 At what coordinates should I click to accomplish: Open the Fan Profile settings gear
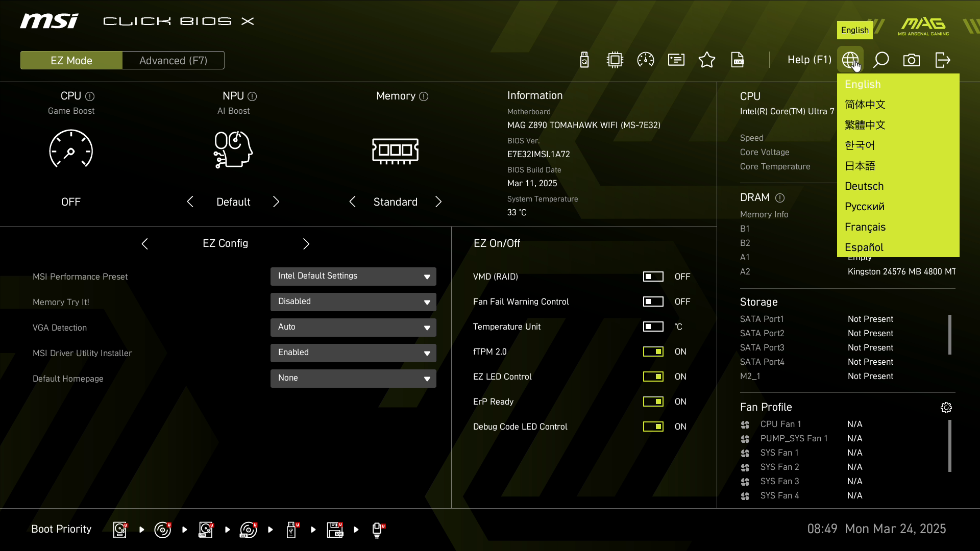coord(946,408)
